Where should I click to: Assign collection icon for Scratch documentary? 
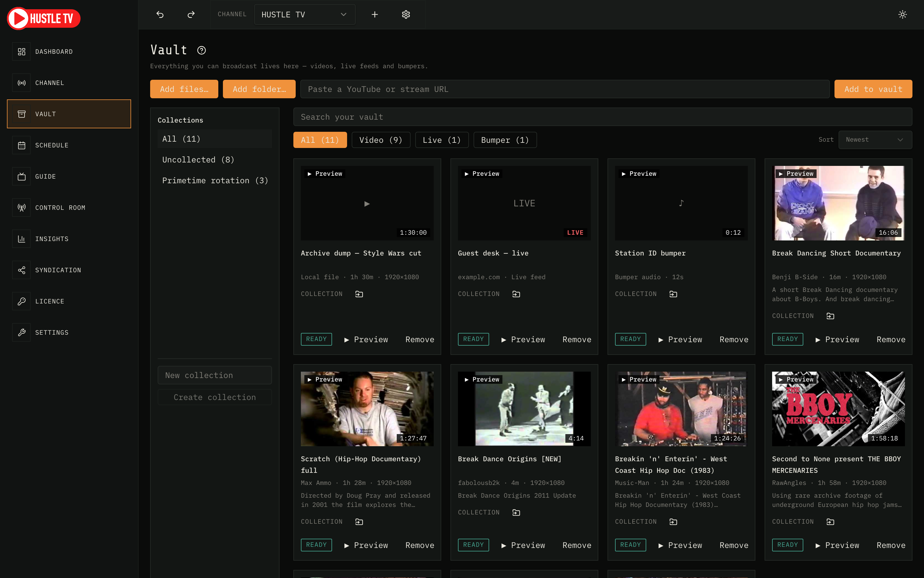tap(359, 522)
